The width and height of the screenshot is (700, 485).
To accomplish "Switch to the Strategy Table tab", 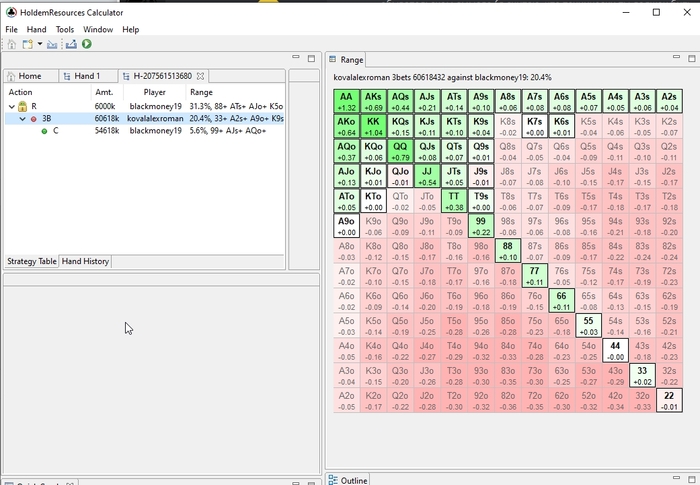I will pyautogui.click(x=32, y=261).
